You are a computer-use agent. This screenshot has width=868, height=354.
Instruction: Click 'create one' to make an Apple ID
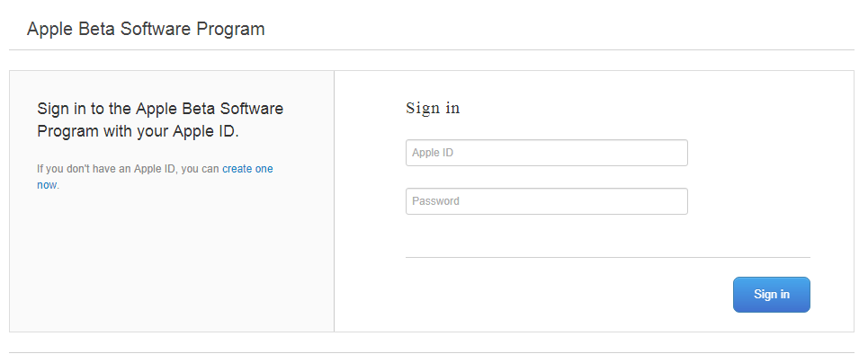point(247,169)
